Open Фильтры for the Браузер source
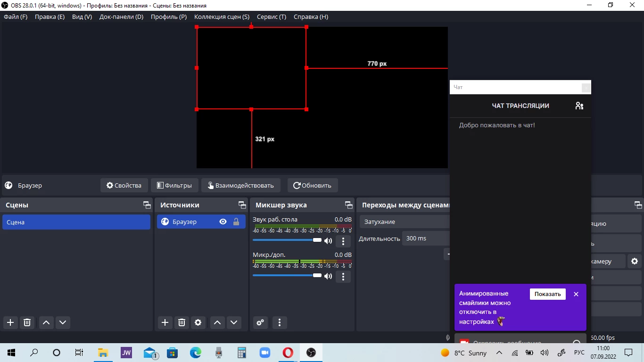 click(174, 185)
